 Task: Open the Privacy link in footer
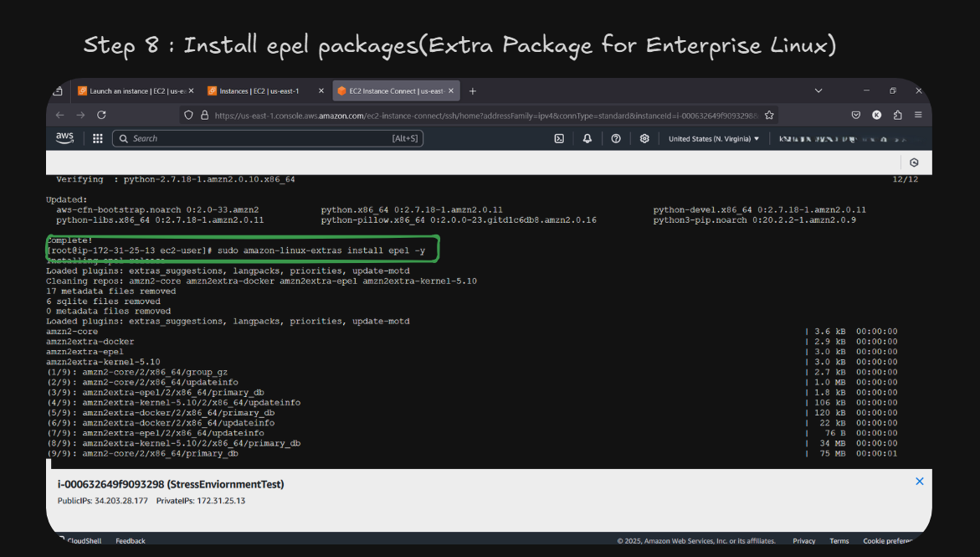coord(803,541)
